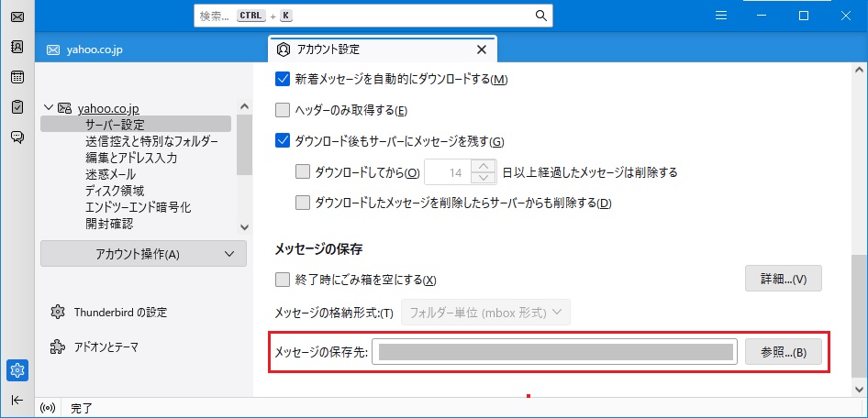Collapse the yahoo.co.jp account tree
This screenshot has height=418, width=868.
48,108
